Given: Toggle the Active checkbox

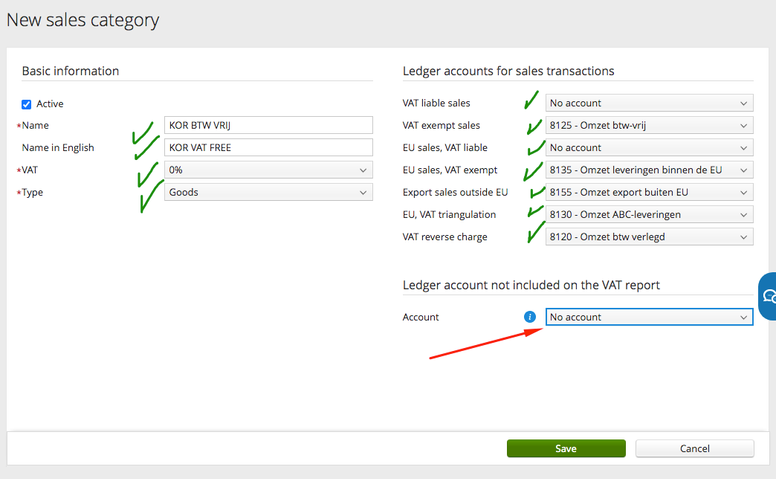Looking at the screenshot, I should pyautogui.click(x=27, y=104).
